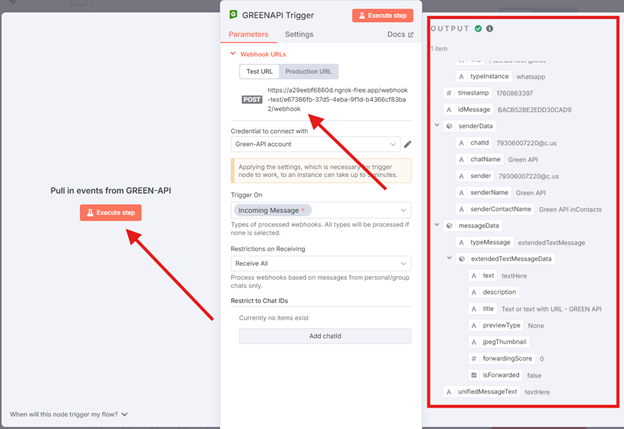624x429 pixels.
Task: Select the Test URL option
Action: (258, 72)
